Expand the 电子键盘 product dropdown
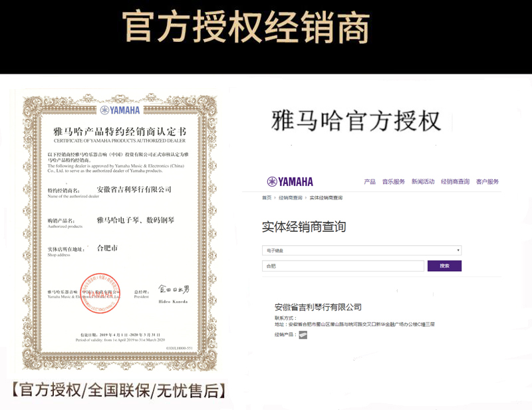Viewport: 532px width, 410px height. coord(362,251)
